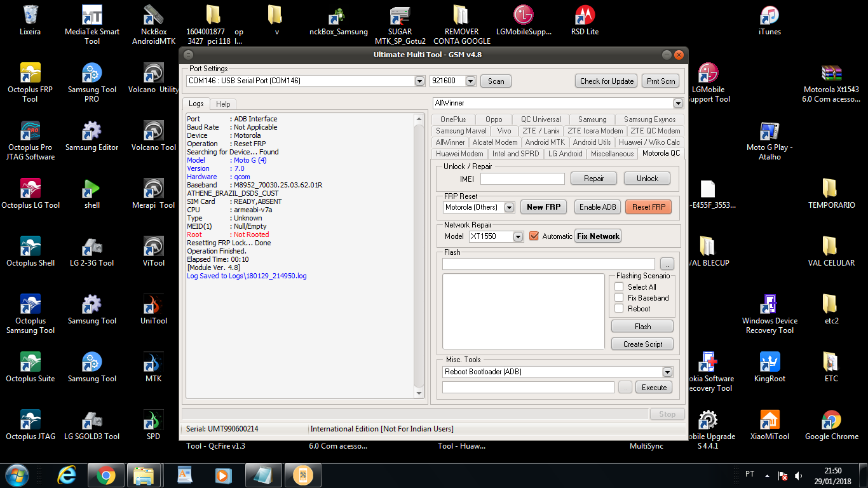This screenshot has width=868, height=488.
Task: Launch XiaoMiTool desktop icon
Action: (770, 425)
